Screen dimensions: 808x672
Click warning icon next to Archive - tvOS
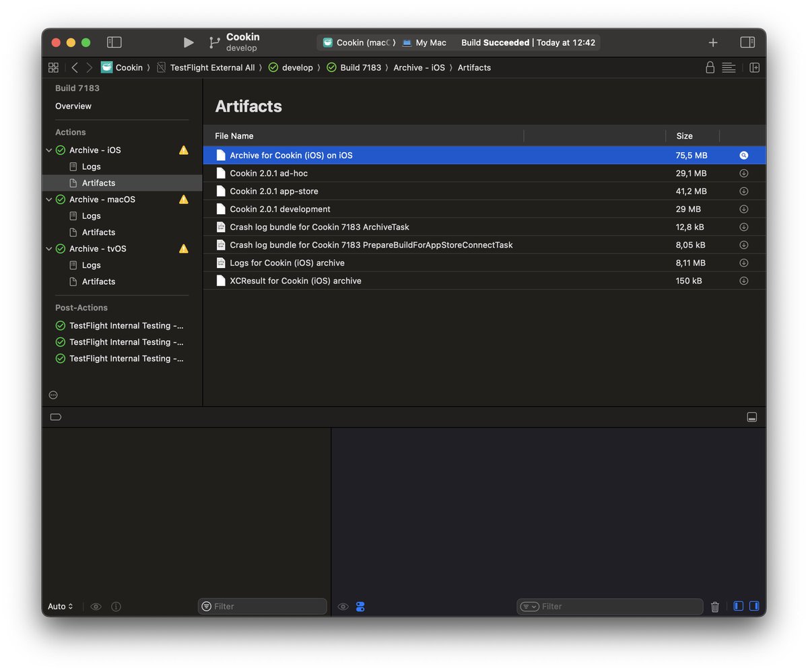point(183,248)
